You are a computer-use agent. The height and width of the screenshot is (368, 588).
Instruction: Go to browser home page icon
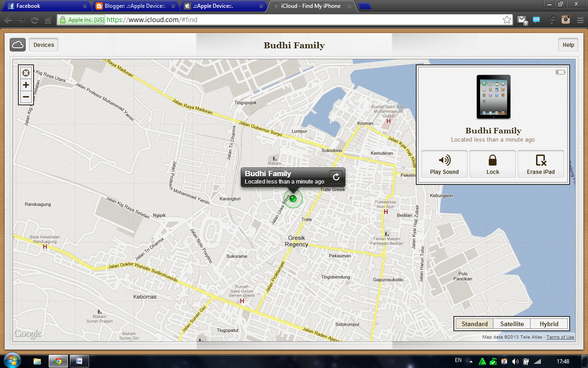[48, 20]
